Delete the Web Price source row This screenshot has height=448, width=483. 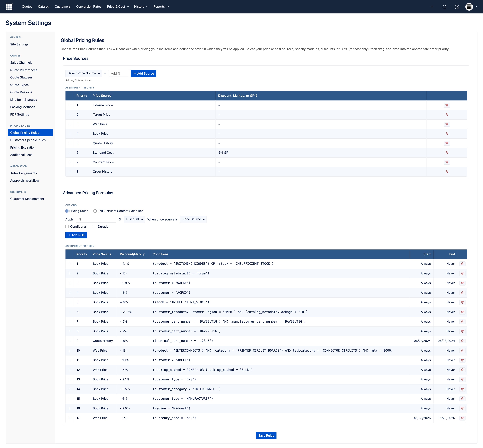(x=447, y=124)
